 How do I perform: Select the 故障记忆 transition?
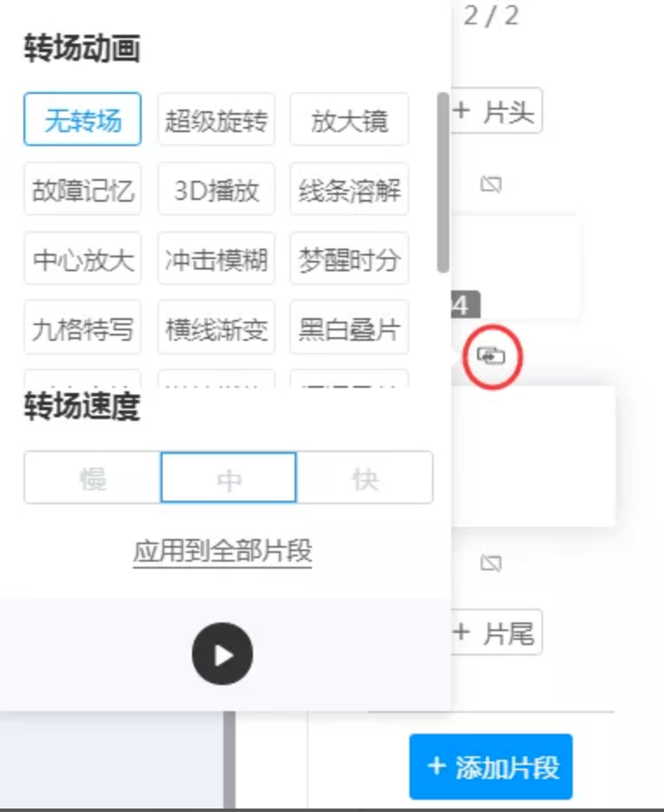[x=83, y=189]
